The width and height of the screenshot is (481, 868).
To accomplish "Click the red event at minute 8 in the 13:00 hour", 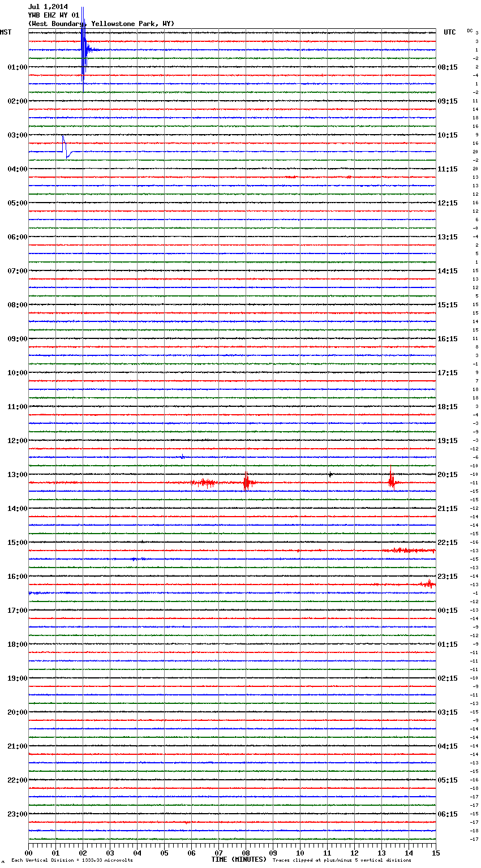I will point(246,482).
